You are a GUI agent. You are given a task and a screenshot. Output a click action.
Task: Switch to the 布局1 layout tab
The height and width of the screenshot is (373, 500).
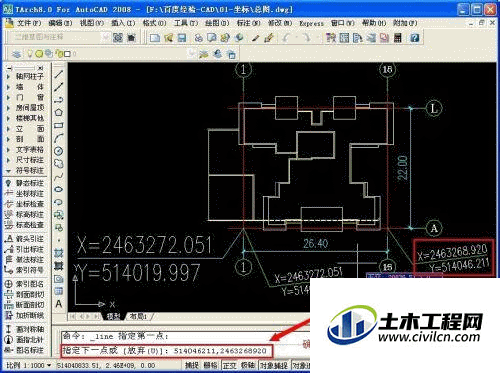138,316
